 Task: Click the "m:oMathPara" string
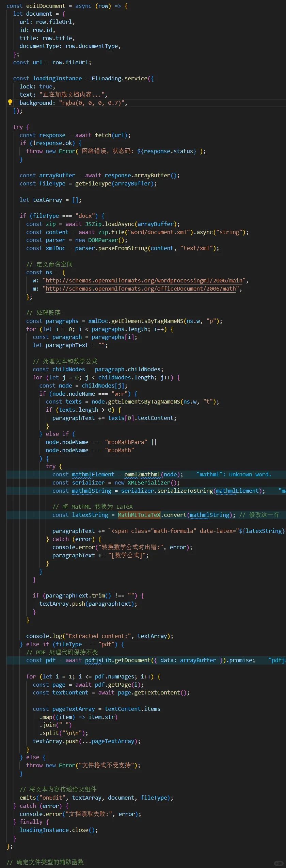pyautogui.click(x=126, y=442)
